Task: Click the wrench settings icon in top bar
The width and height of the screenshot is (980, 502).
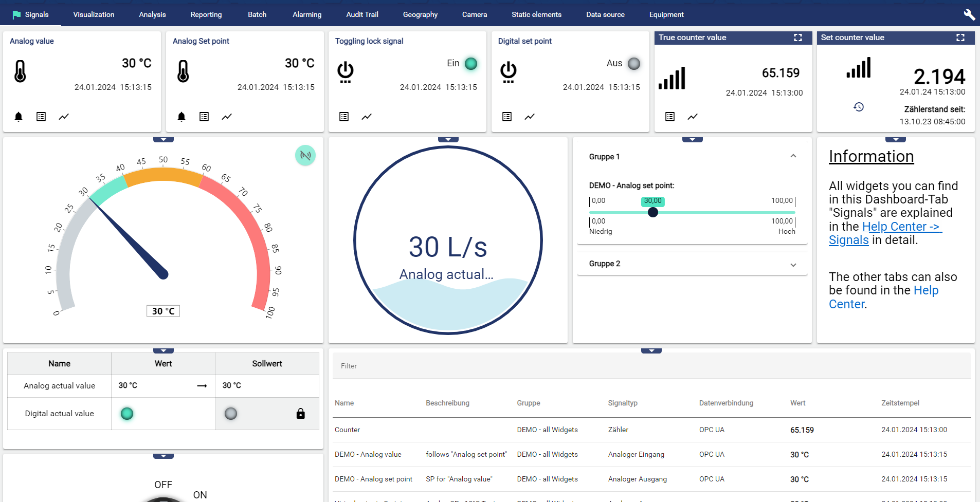Action: (969, 14)
